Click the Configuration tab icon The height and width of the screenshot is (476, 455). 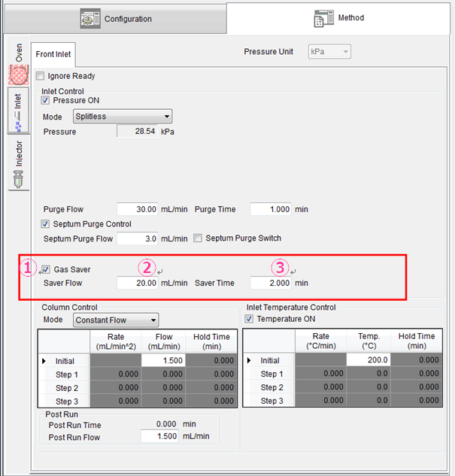(89, 18)
